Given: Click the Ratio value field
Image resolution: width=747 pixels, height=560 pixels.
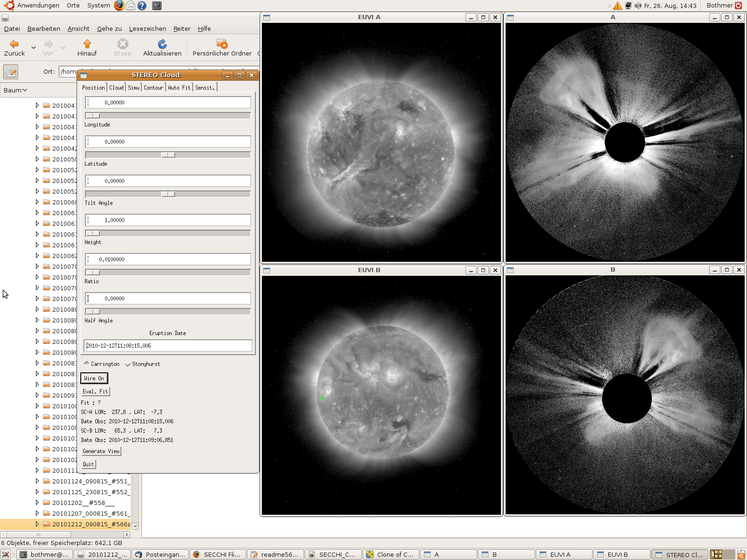Looking at the screenshot, I should [168, 259].
